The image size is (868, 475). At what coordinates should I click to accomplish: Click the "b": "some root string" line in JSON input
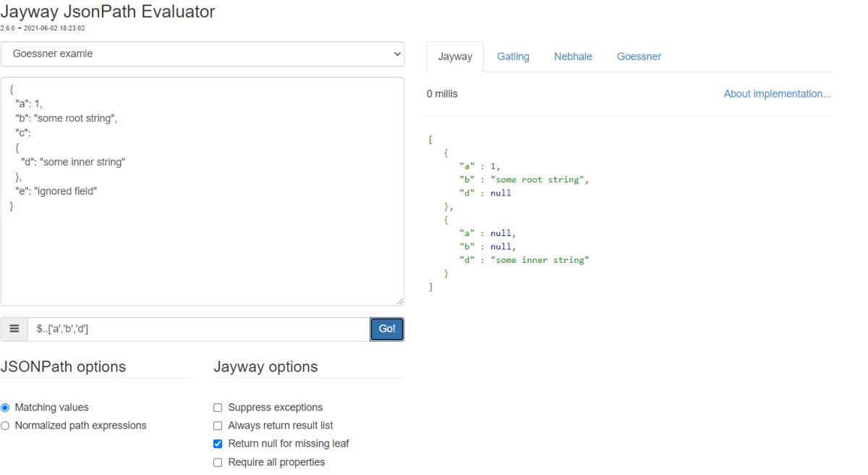tap(66, 118)
